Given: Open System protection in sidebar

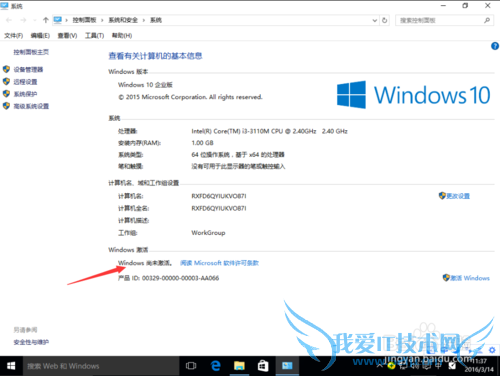Looking at the screenshot, I should (25, 94).
